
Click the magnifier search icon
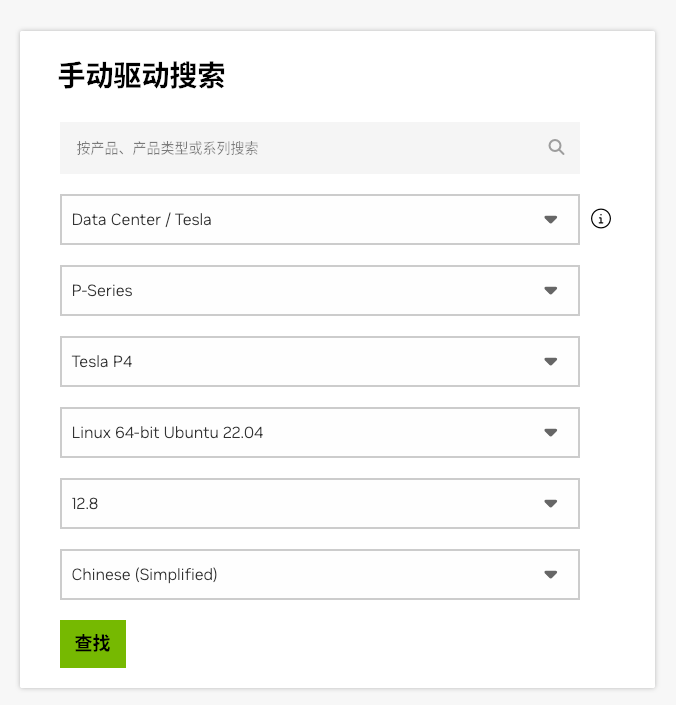[557, 147]
